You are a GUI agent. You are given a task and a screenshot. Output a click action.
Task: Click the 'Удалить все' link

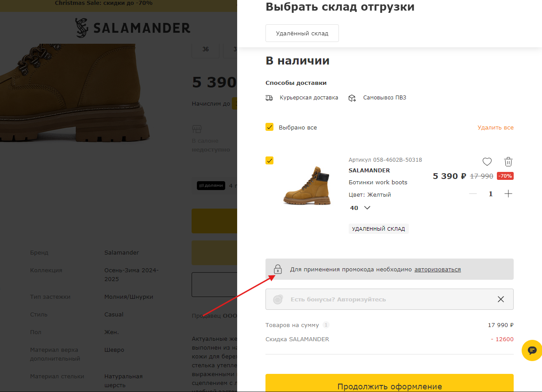pos(496,127)
